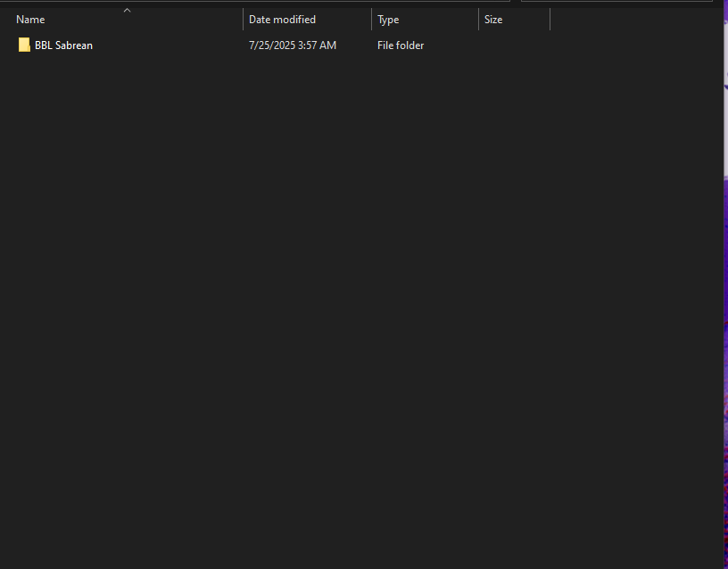Sort files by Date modified column
Viewport: 728px width, 569px height.
[x=282, y=20]
